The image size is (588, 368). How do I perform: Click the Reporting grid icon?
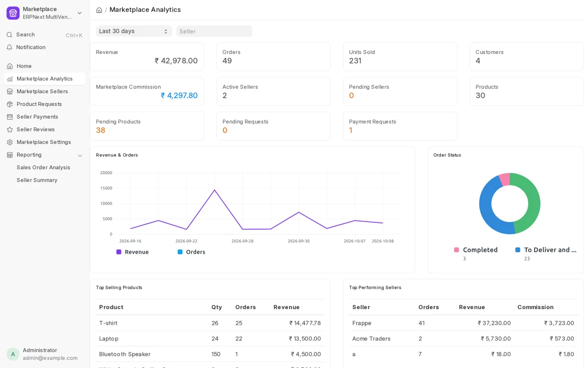[x=10, y=155]
